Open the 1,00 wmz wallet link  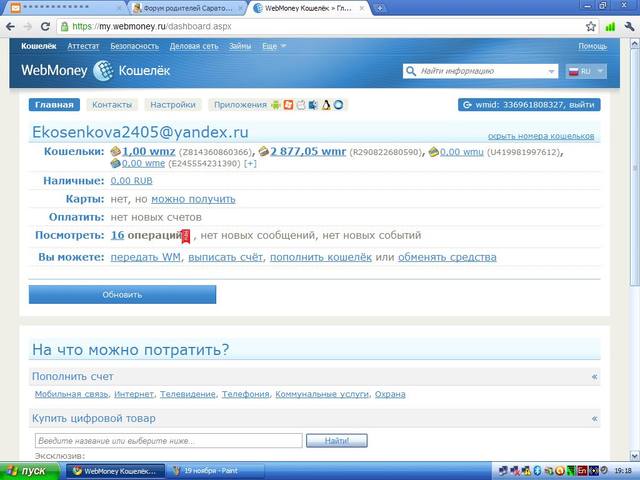click(149, 151)
